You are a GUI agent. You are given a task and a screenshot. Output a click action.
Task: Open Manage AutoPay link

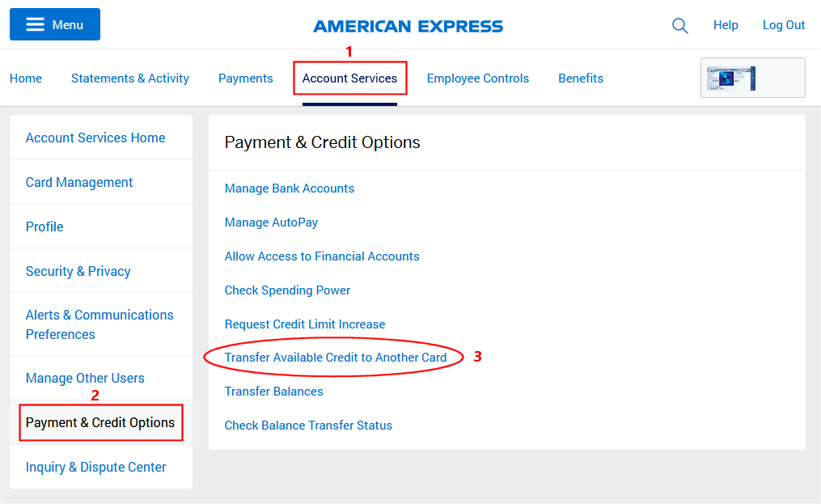point(271,222)
